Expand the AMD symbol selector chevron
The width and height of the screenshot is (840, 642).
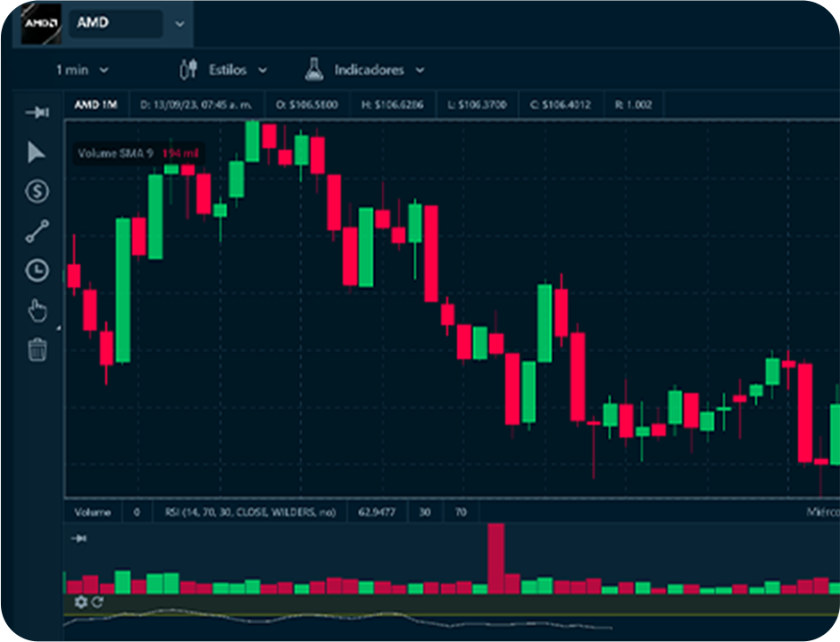coord(179,24)
